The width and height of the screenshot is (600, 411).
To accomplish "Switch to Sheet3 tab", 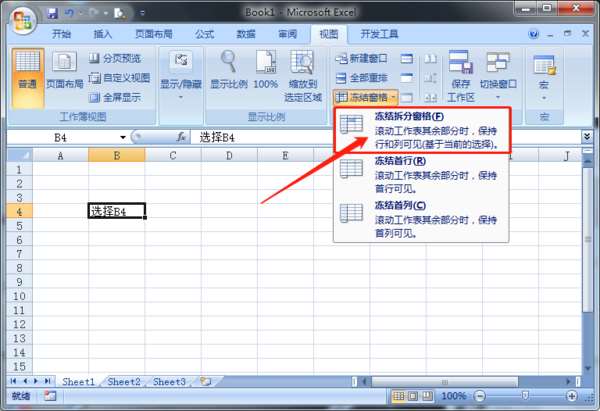I will point(169,382).
